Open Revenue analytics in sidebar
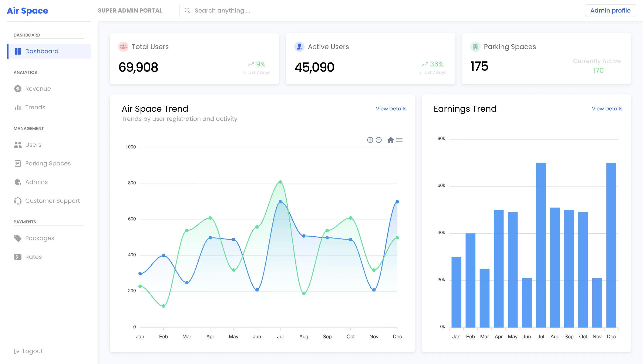 click(38, 89)
